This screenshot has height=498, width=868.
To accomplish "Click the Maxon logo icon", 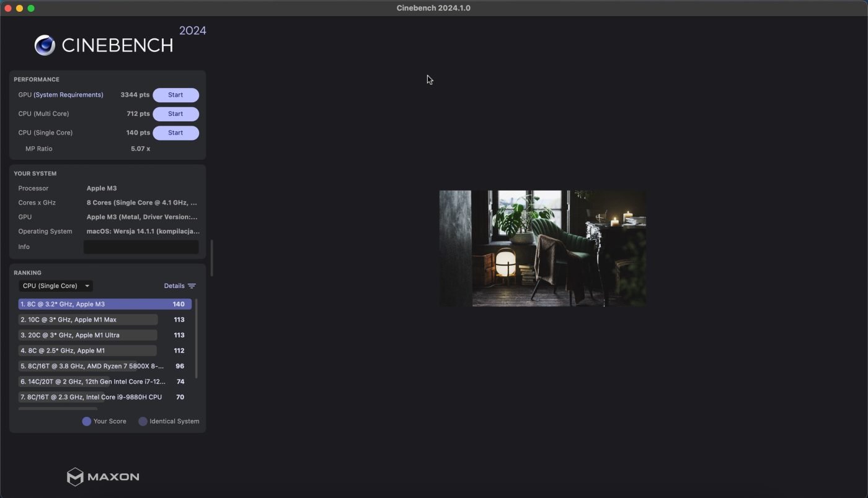I will (75, 477).
